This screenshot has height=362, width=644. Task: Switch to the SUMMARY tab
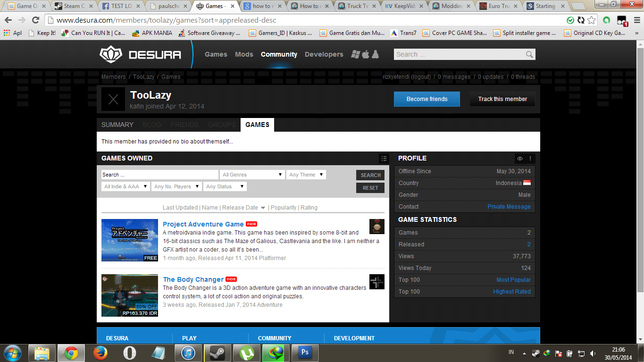point(117,125)
